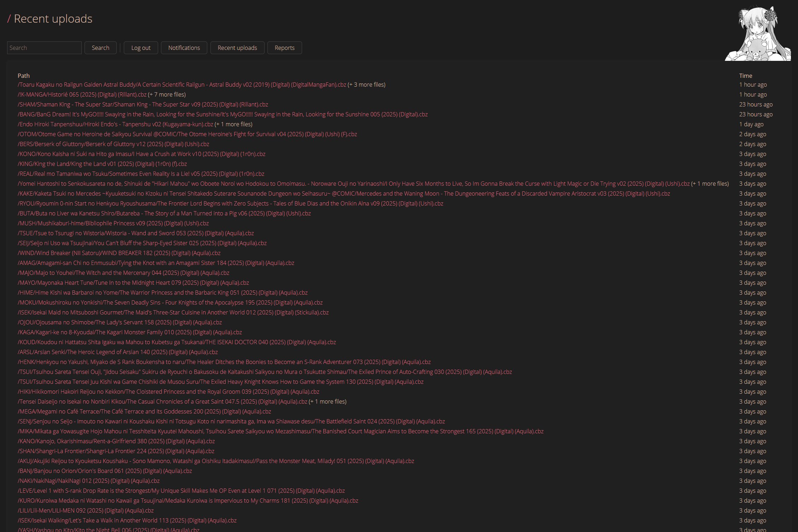Viewport: 798px width, 532px height.
Task: Click '(+ 3 more files)' beside Astral Buddy
Action: pos(366,85)
